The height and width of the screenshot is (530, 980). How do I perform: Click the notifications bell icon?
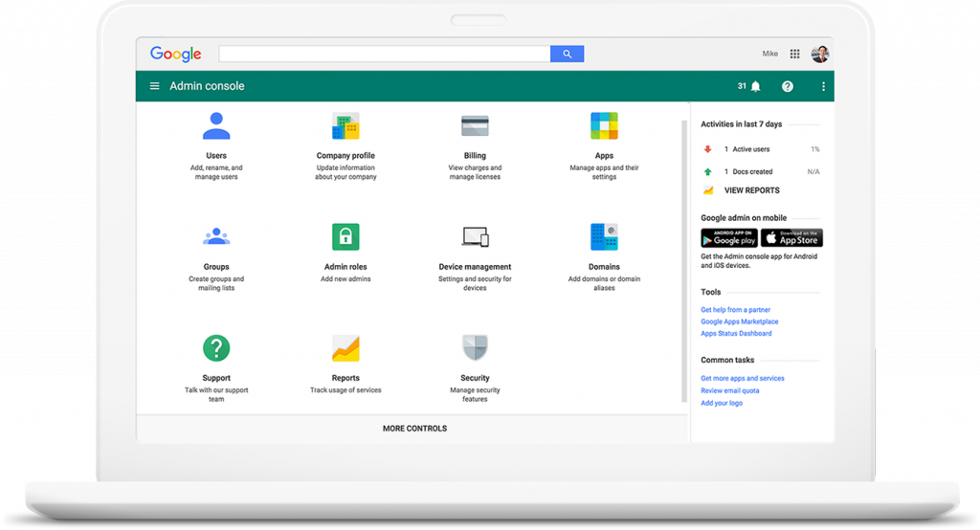(x=756, y=86)
